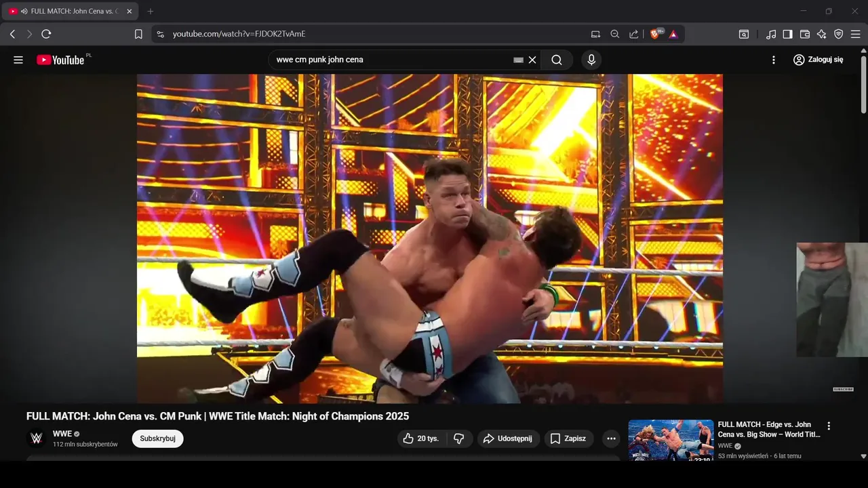The image size is (868, 488).
Task: Subscribe via the Subskrybuj button
Action: pos(157,439)
